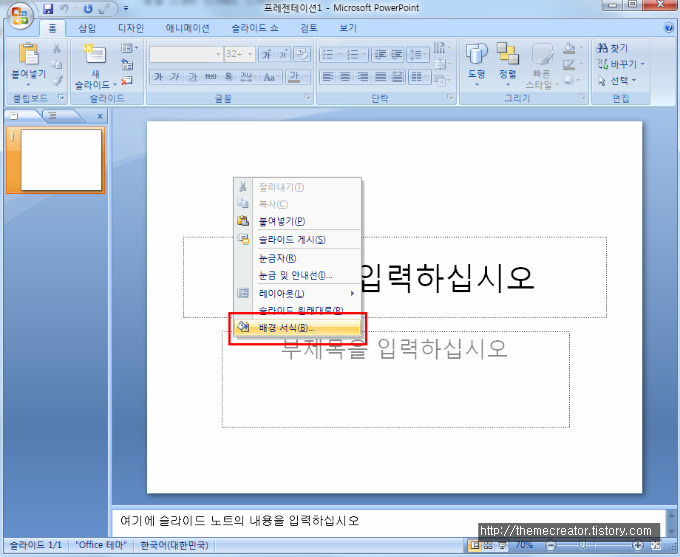Click the Clear formatting eraser icon
Image resolution: width=680 pixels, height=557 pixels.
(302, 54)
